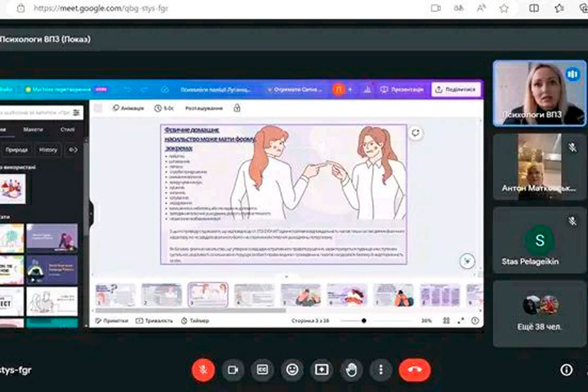Open meeting details info icon

point(566,370)
